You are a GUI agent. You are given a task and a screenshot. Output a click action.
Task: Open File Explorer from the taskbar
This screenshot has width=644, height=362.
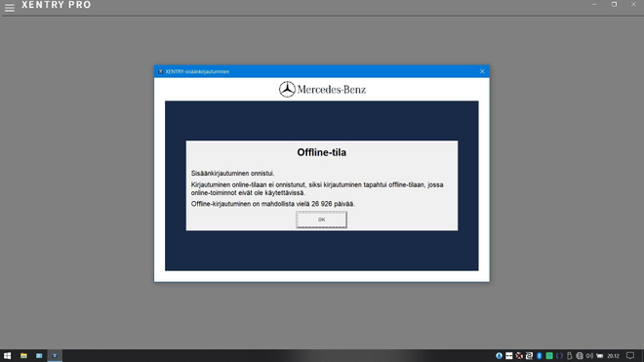(x=23, y=356)
